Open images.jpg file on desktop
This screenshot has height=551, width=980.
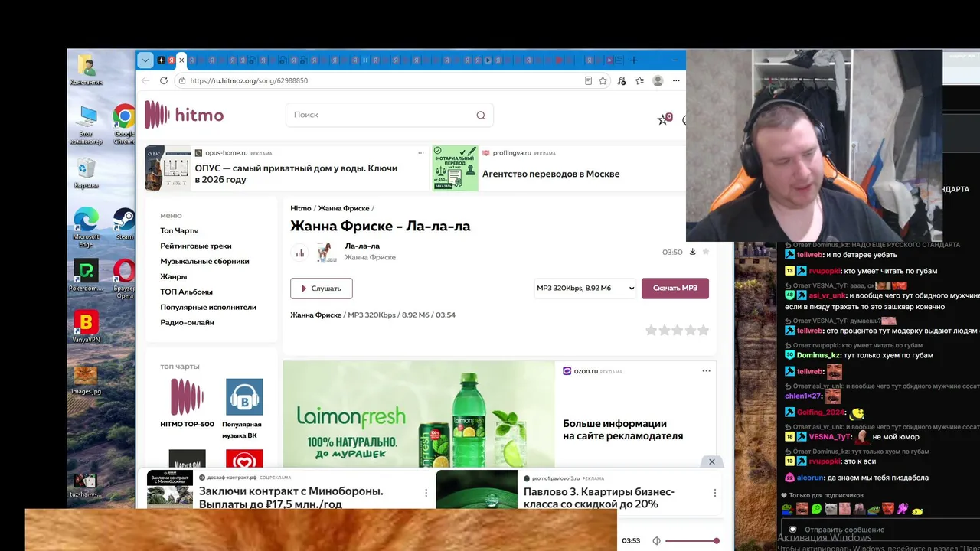click(x=86, y=380)
